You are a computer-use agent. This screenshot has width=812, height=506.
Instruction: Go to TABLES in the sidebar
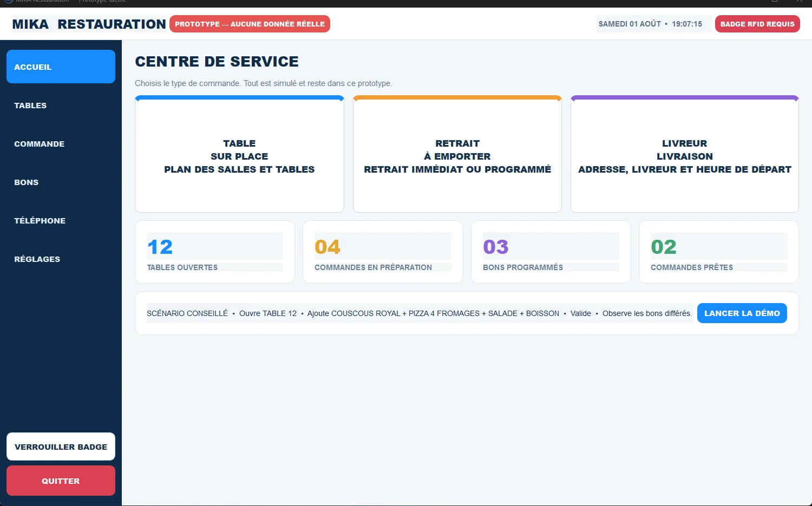(x=61, y=105)
